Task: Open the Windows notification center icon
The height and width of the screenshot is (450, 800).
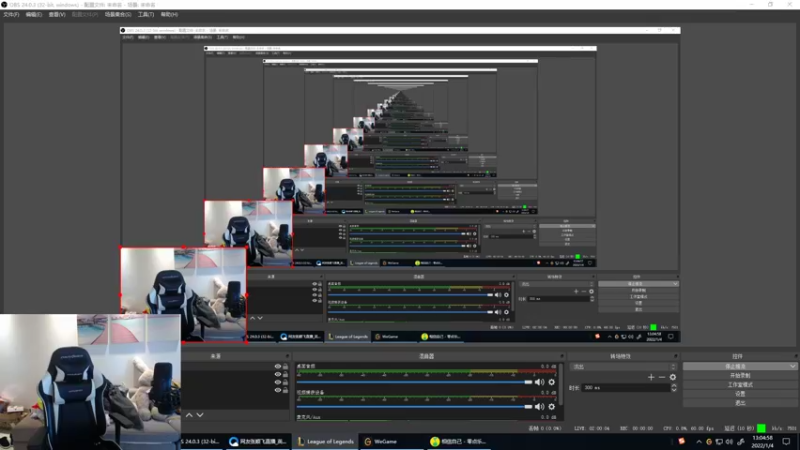Action: pyautogui.click(x=786, y=442)
